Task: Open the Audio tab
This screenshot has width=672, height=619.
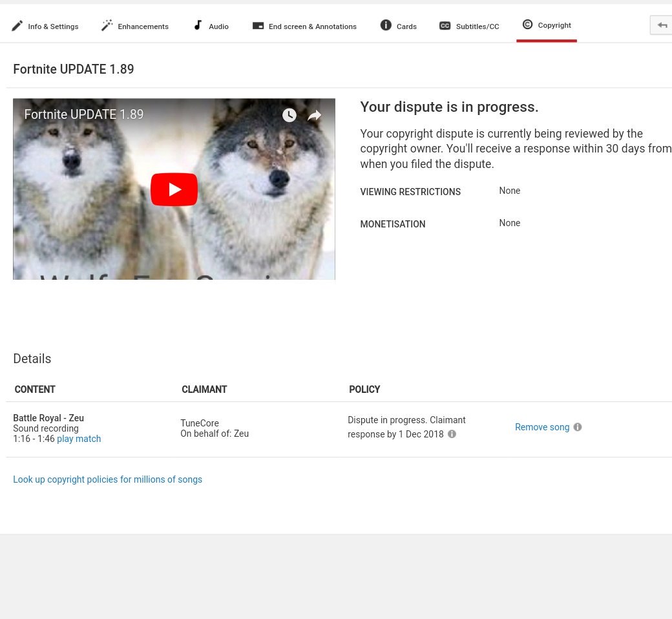Action: [211, 26]
